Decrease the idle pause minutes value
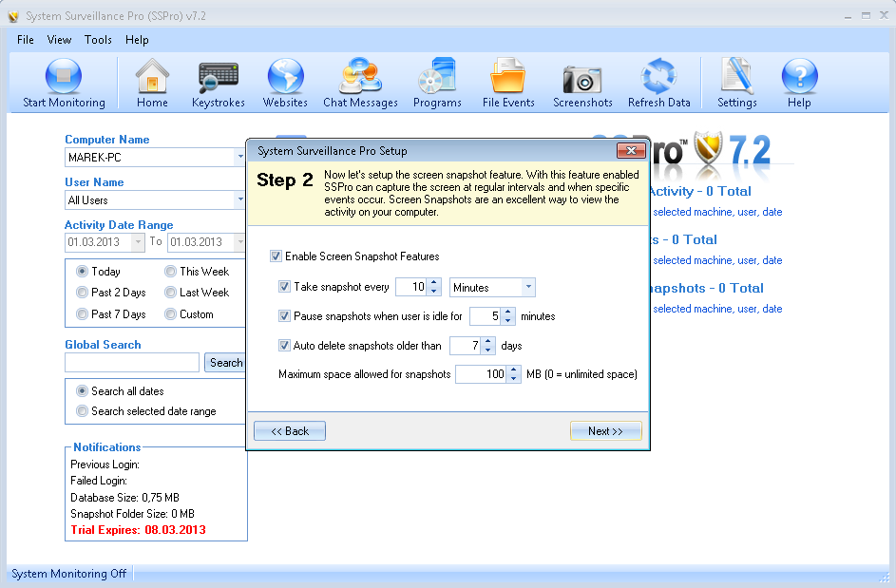This screenshot has height=588, width=896. 508,320
